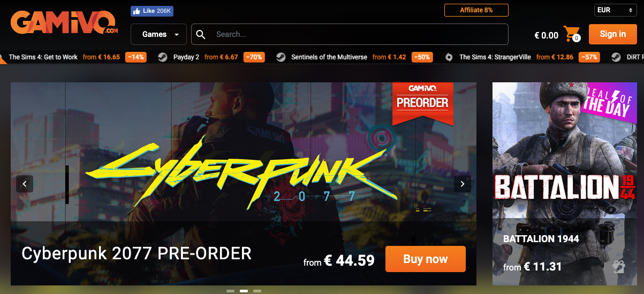Click the Sign in button
The image size is (644, 294).
[x=612, y=34]
